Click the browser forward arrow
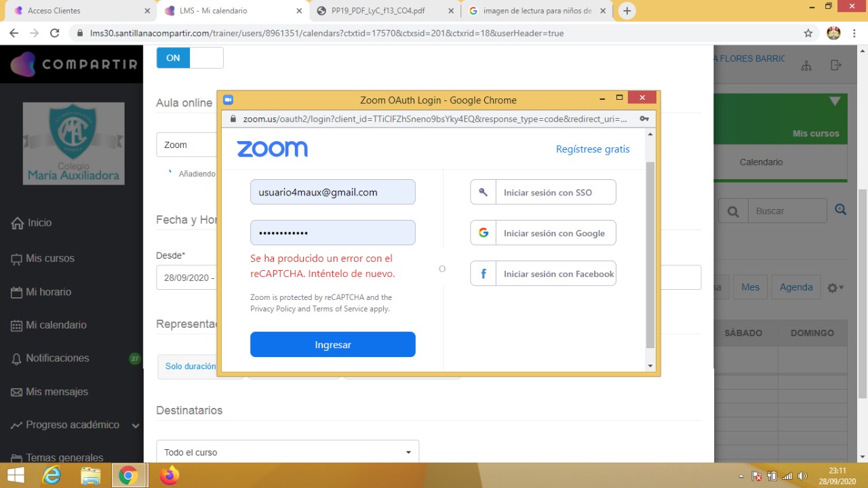The width and height of the screenshot is (868, 488). click(35, 33)
